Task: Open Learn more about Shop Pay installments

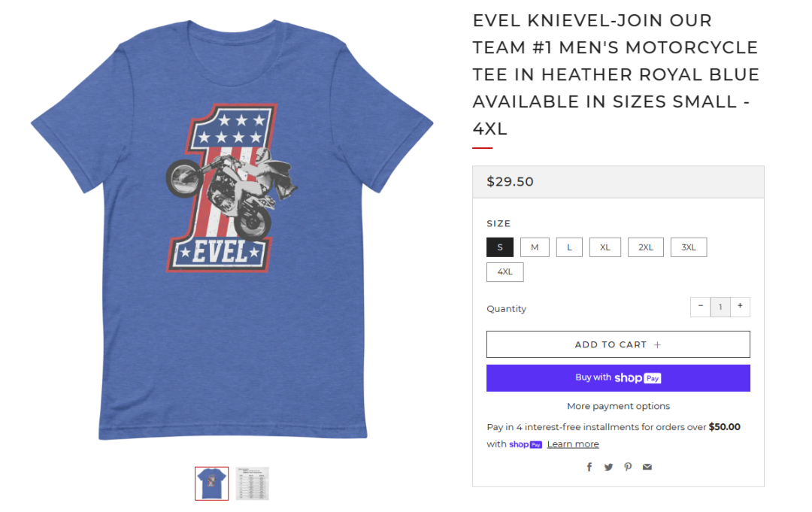Action: 573,444
